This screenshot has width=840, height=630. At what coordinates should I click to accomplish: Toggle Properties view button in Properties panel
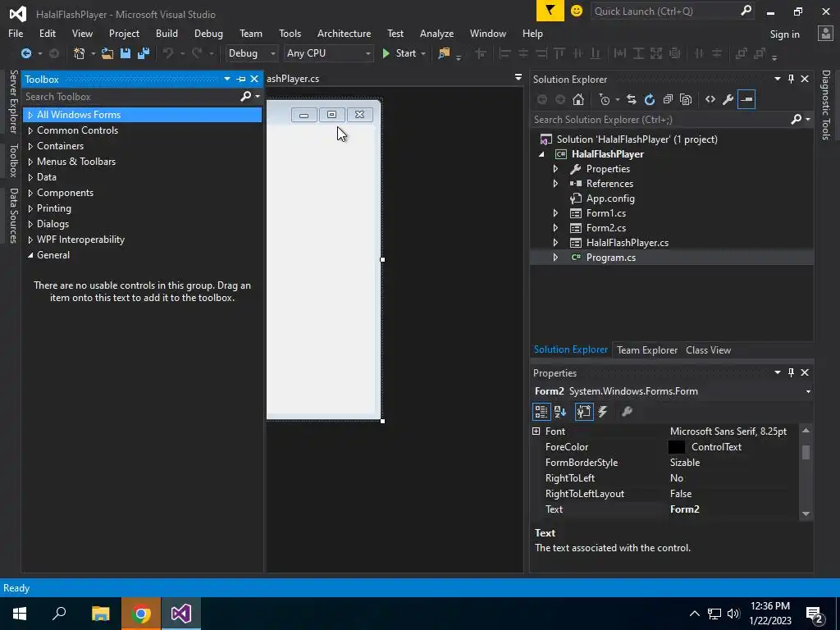584,412
